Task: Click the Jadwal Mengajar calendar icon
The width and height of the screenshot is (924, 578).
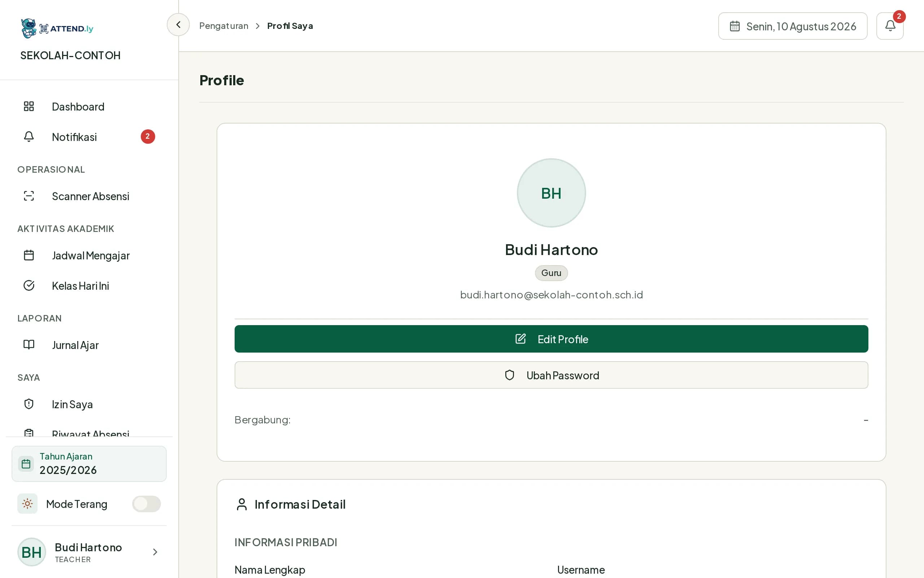Action: 29,255
